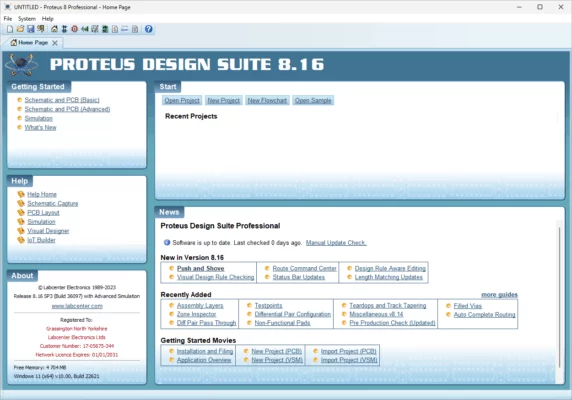
Task: Click the Manual Update Check link
Action: click(336, 243)
